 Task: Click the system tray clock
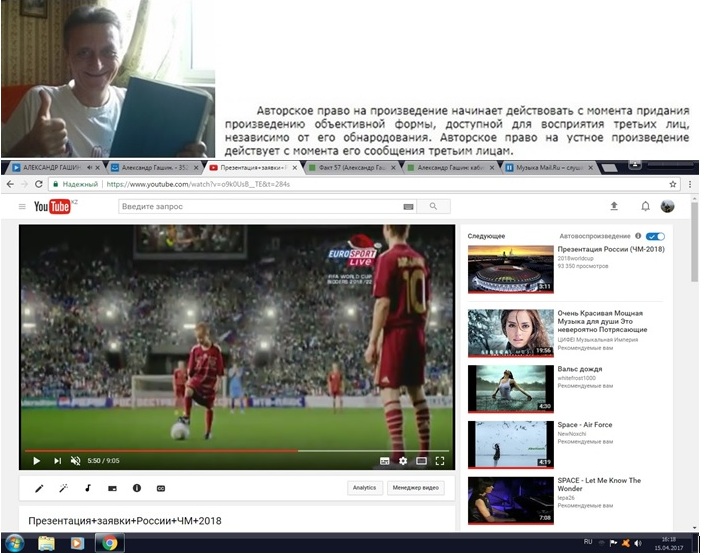click(x=669, y=543)
